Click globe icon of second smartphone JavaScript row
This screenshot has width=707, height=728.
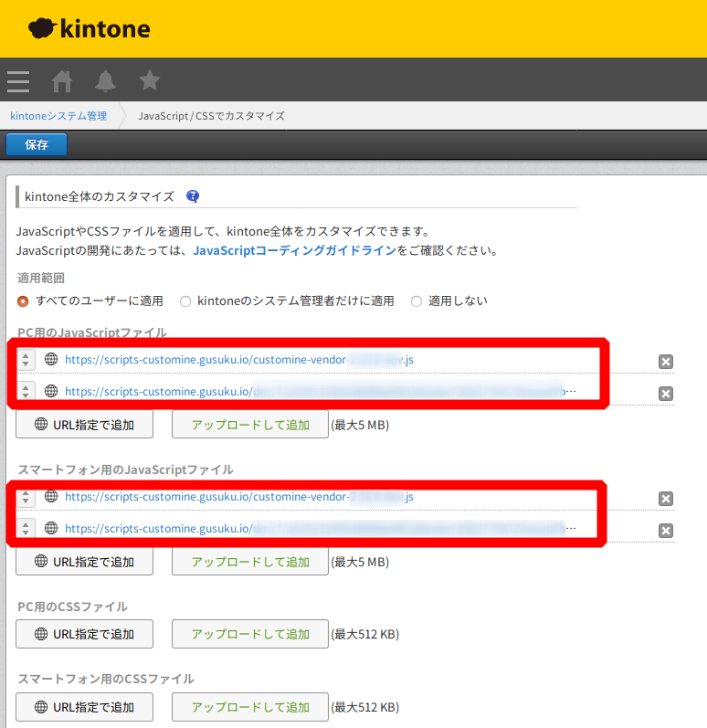pos(51,528)
